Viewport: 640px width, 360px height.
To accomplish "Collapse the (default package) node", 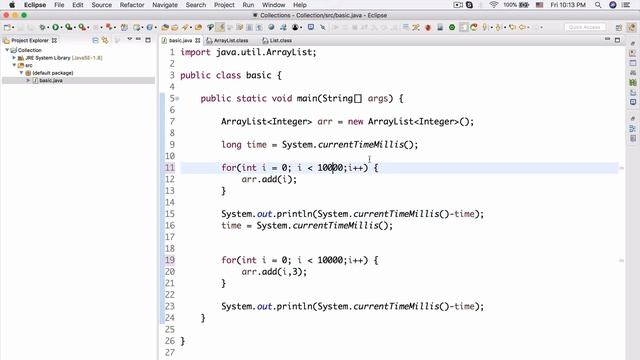I will (21, 73).
